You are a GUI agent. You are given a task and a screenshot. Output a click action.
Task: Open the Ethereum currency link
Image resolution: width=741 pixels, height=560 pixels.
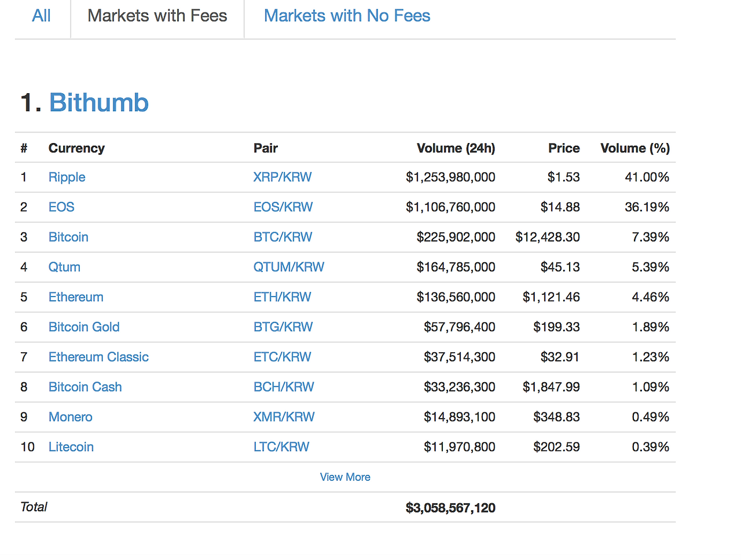pos(76,298)
